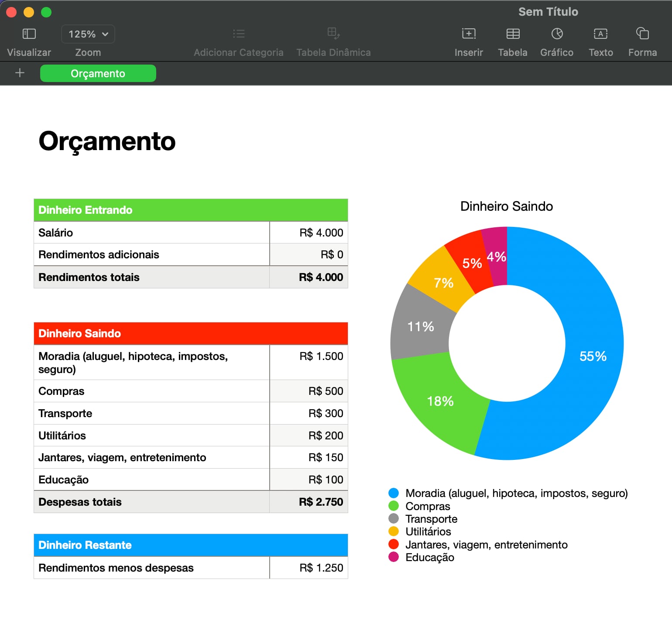Click the Tabela icon to add a table

(x=513, y=34)
